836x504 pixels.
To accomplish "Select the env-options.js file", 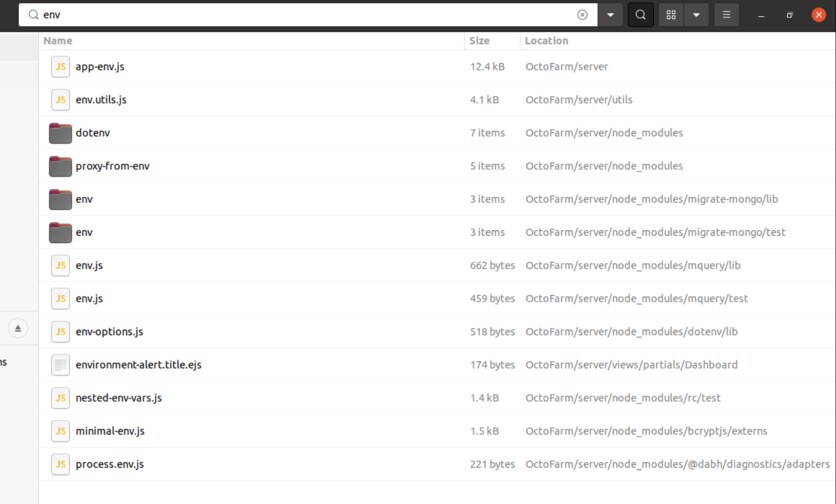I will click(110, 331).
